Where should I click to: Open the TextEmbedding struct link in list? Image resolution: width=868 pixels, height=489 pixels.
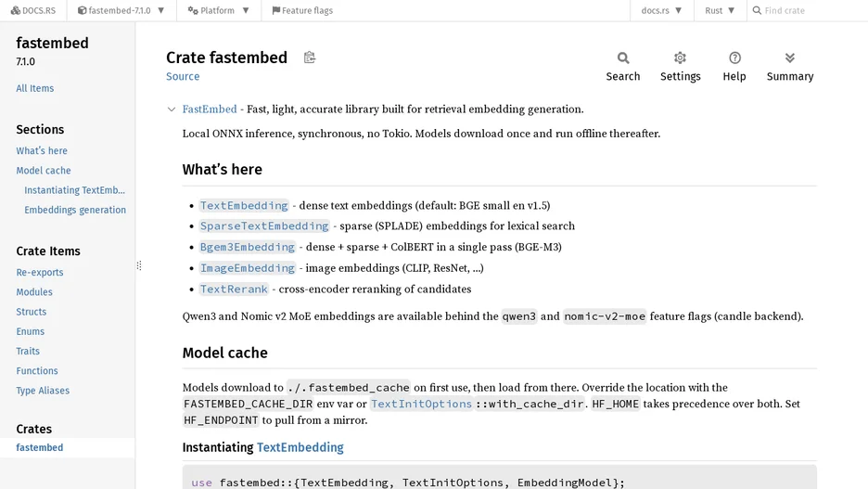pyautogui.click(x=244, y=205)
